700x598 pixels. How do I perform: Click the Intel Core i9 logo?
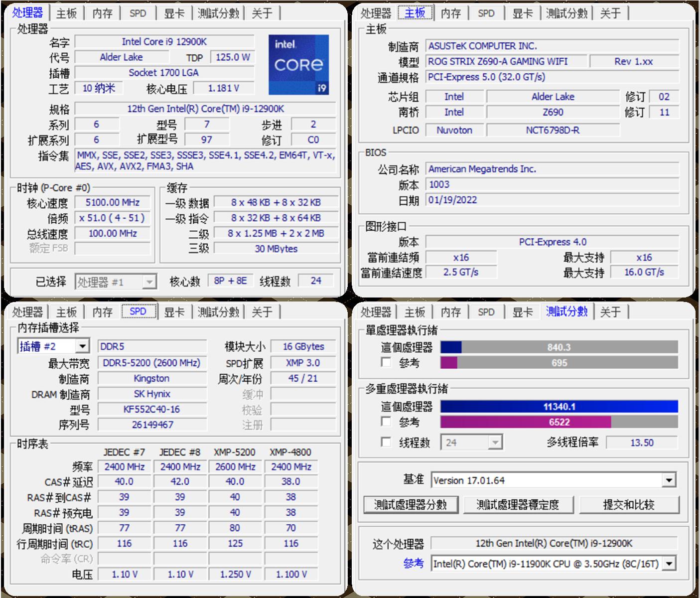299,65
